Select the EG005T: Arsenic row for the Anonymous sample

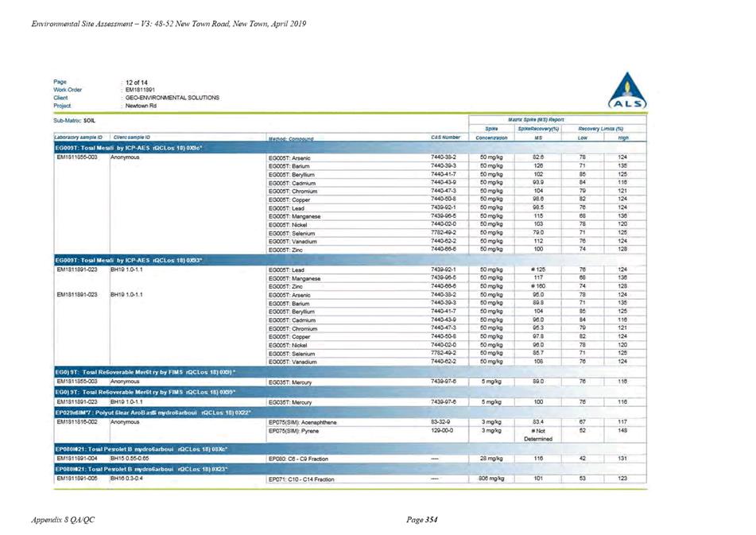click(x=350, y=157)
